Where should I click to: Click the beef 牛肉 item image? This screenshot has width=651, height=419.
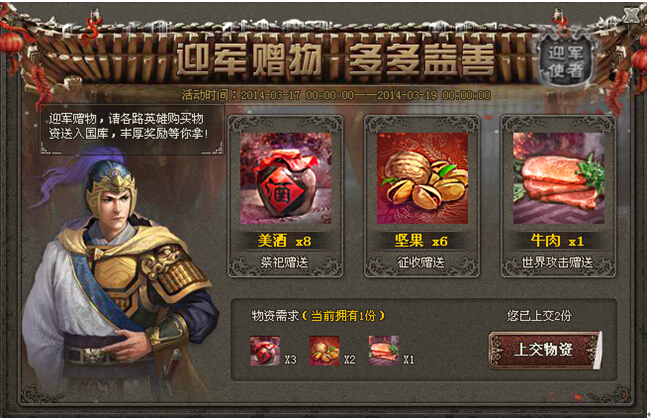(558, 178)
